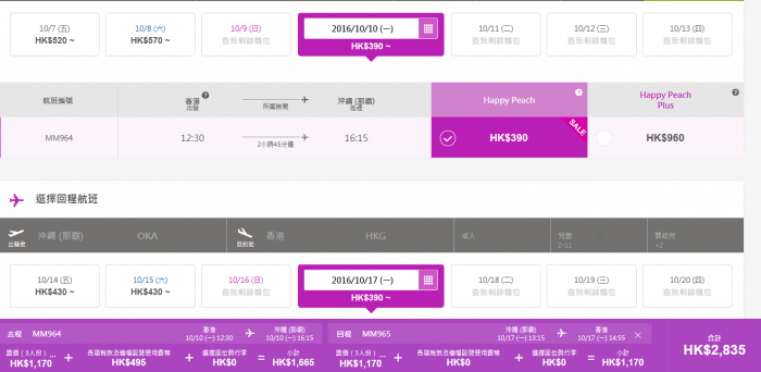Screen dimensions: 761x372
Task: Click departure time 12:30
Action: pos(192,138)
